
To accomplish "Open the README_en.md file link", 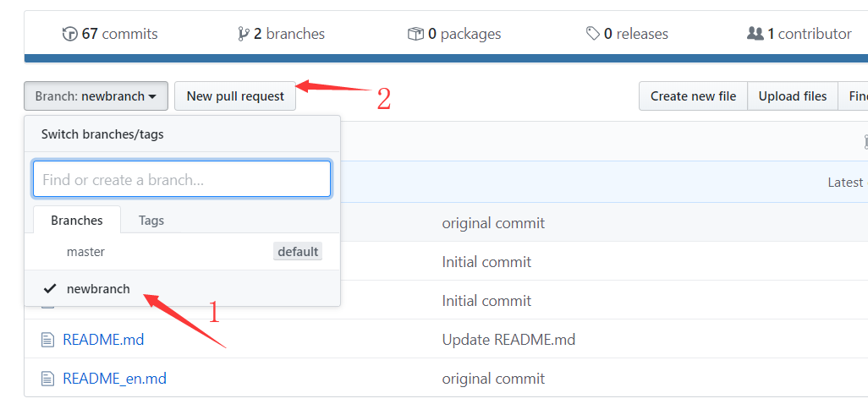I will (x=114, y=379).
